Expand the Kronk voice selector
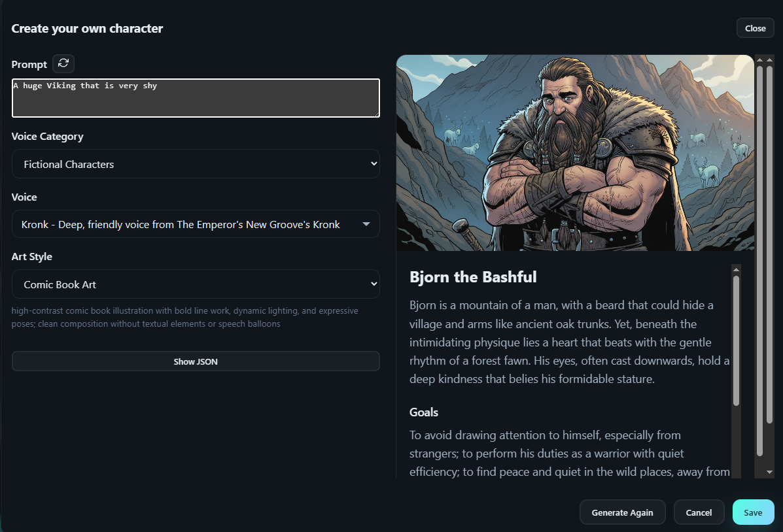 point(196,224)
